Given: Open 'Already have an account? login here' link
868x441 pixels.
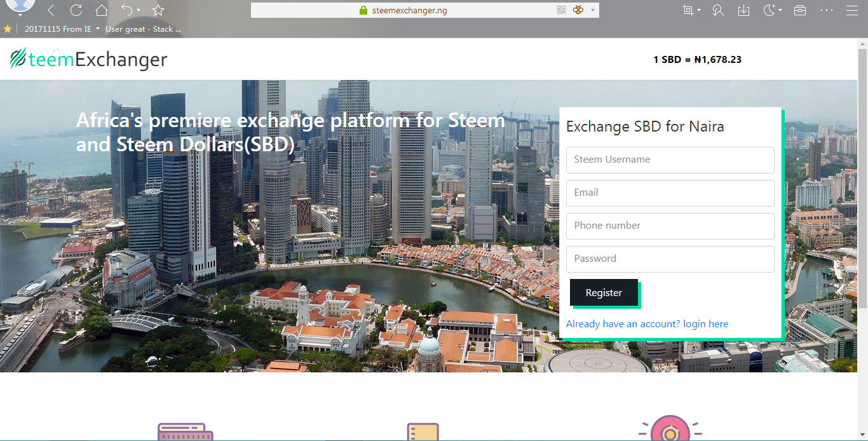Looking at the screenshot, I should coord(647,324).
